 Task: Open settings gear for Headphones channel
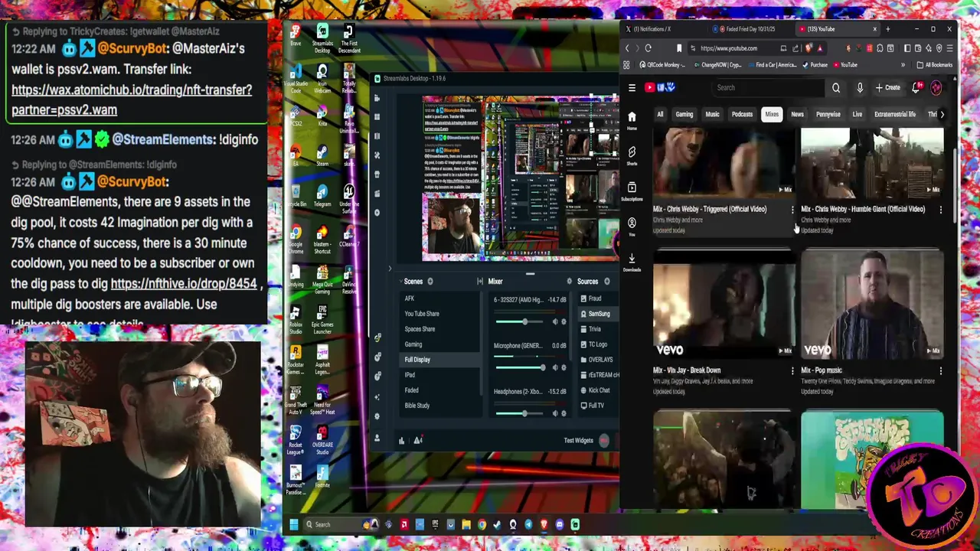(x=564, y=414)
